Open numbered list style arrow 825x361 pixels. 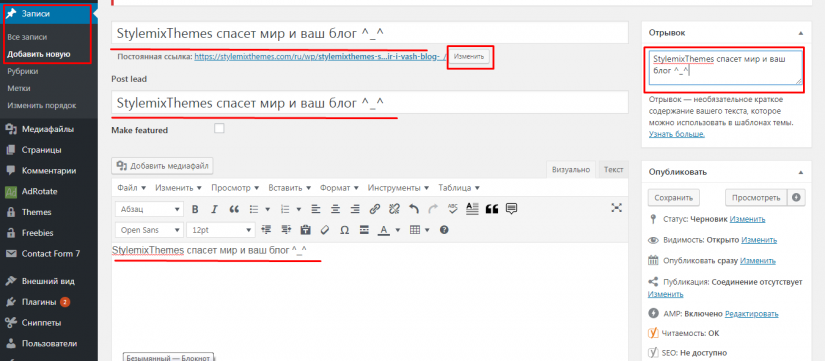299,209
